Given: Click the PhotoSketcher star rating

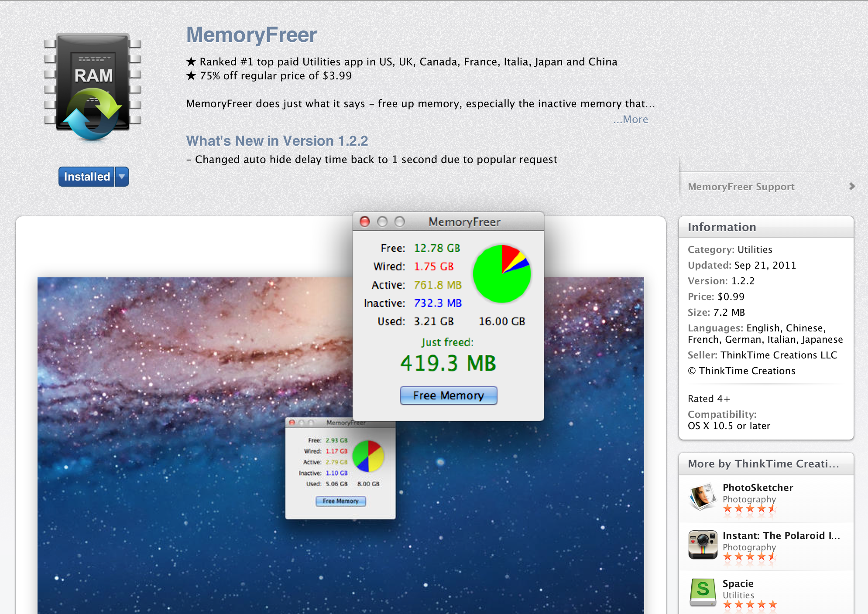Looking at the screenshot, I should click(749, 509).
